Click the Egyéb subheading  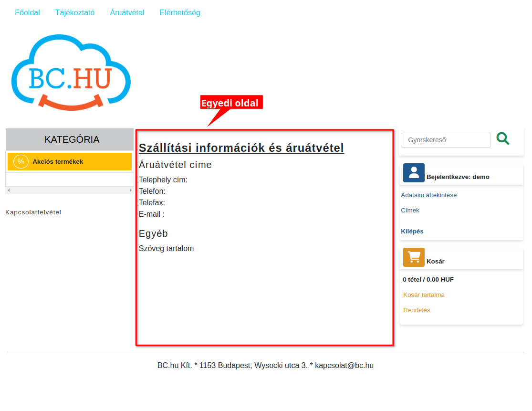(153, 233)
